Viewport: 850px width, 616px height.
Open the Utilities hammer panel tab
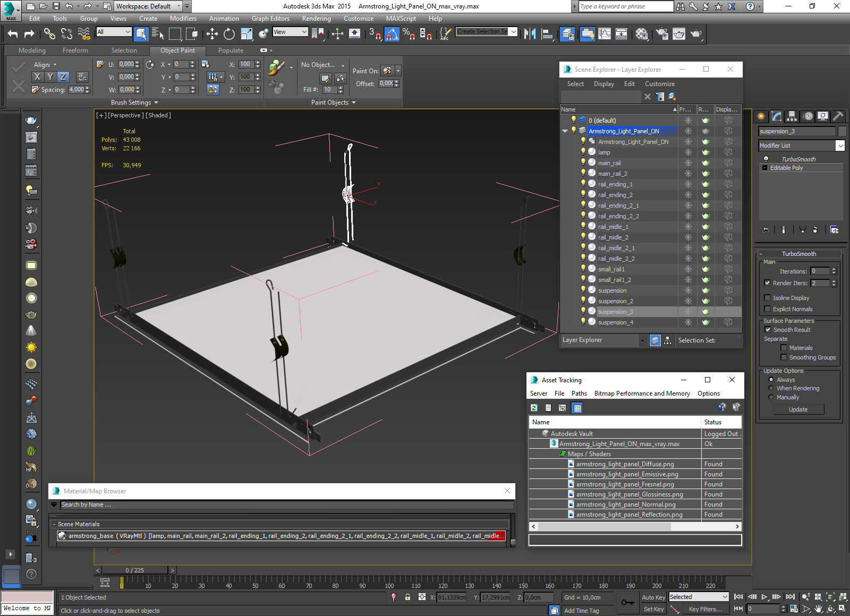[838, 116]
